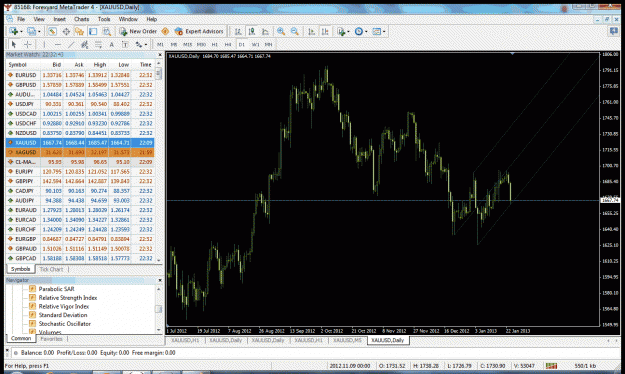Select the Text Label tool
625x374 pixels.
click(125, 44)
